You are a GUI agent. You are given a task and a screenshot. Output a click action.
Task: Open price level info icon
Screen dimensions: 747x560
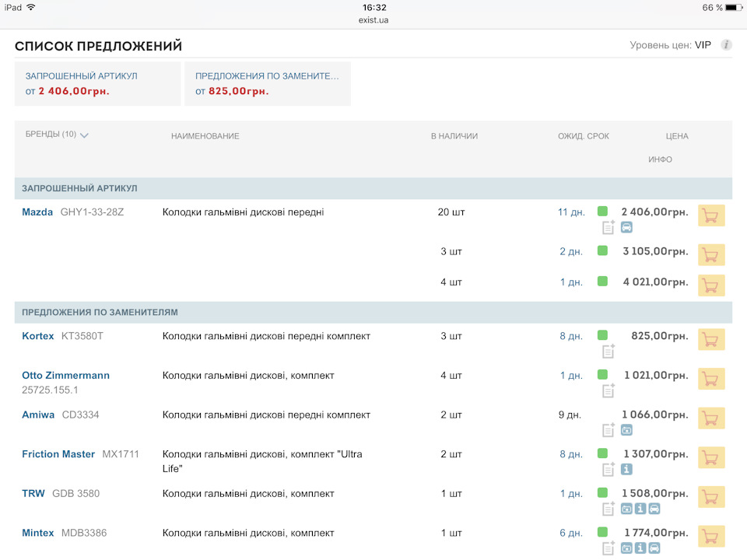[x=726, y=45]
